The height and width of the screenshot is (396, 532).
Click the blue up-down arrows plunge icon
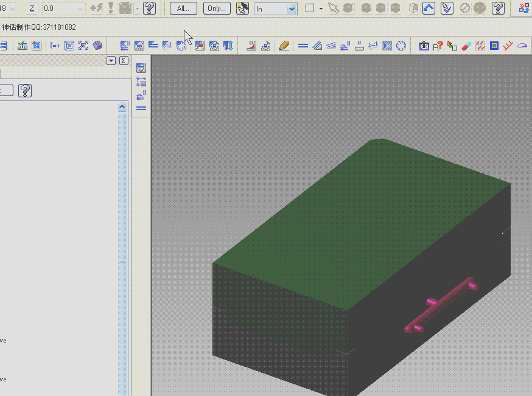point(229,46)
